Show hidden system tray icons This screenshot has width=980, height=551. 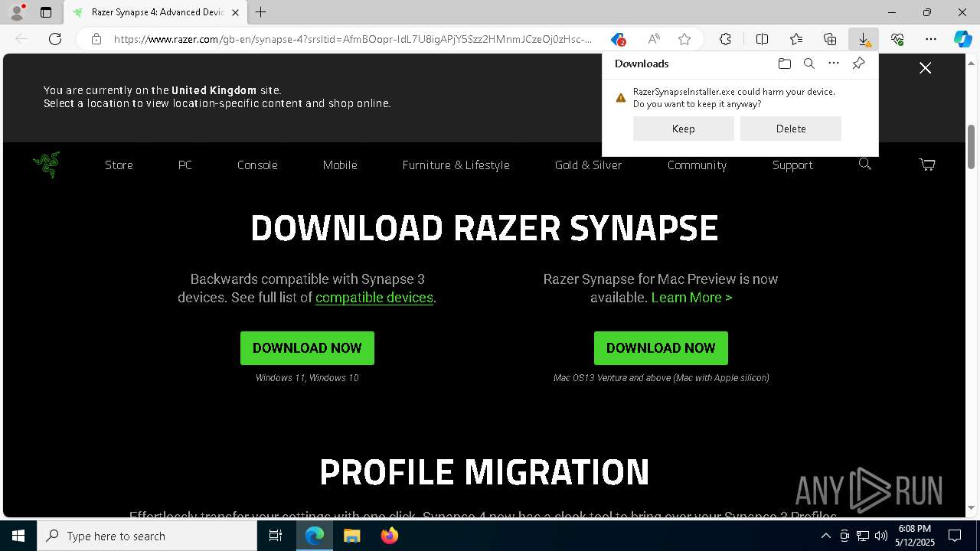(825, 536)
